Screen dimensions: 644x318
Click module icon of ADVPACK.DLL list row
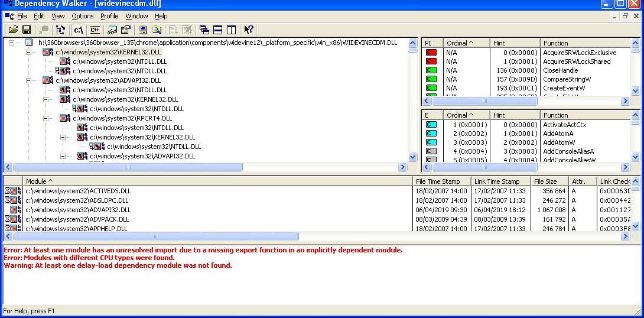[13, 219]
